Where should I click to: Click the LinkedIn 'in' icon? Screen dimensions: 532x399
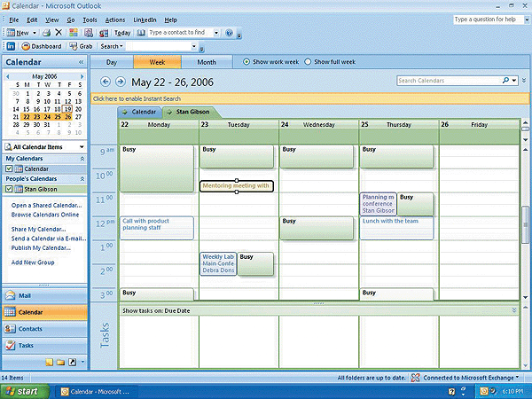click(x=11, y=46)
